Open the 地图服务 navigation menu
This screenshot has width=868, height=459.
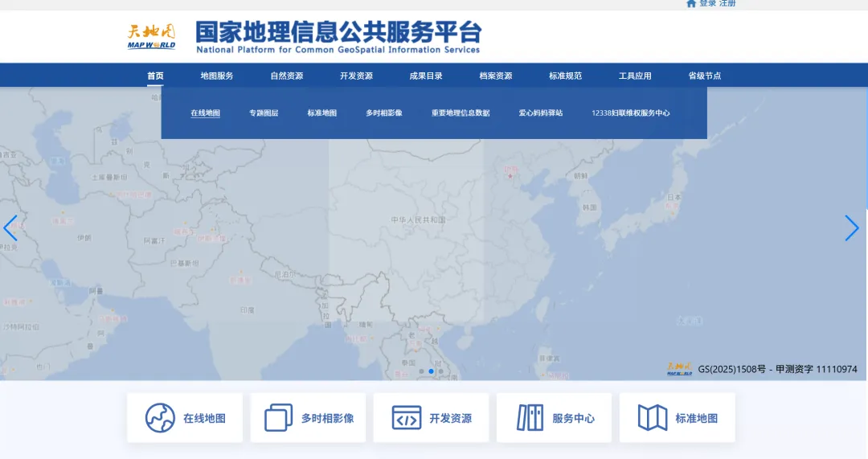pyautogui.click(x=216, y=76)
